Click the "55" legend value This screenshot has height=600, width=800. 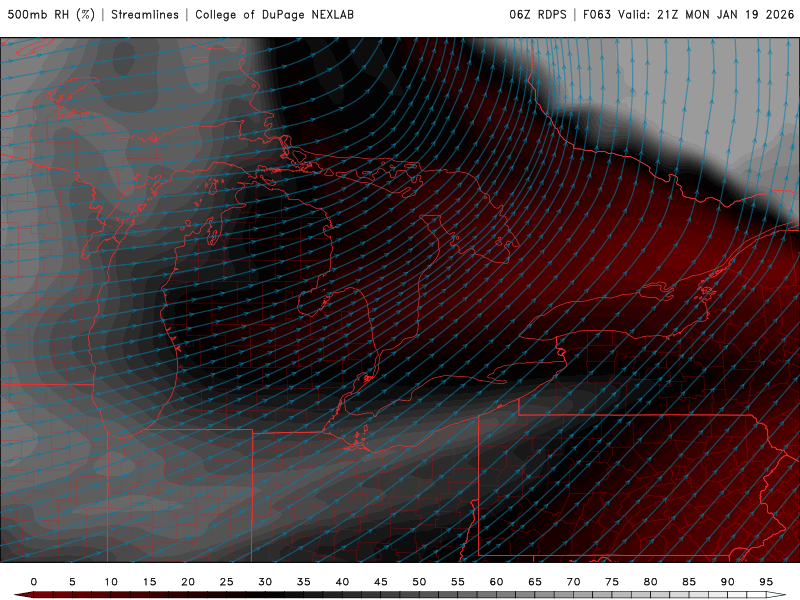[x=458, y=582]
